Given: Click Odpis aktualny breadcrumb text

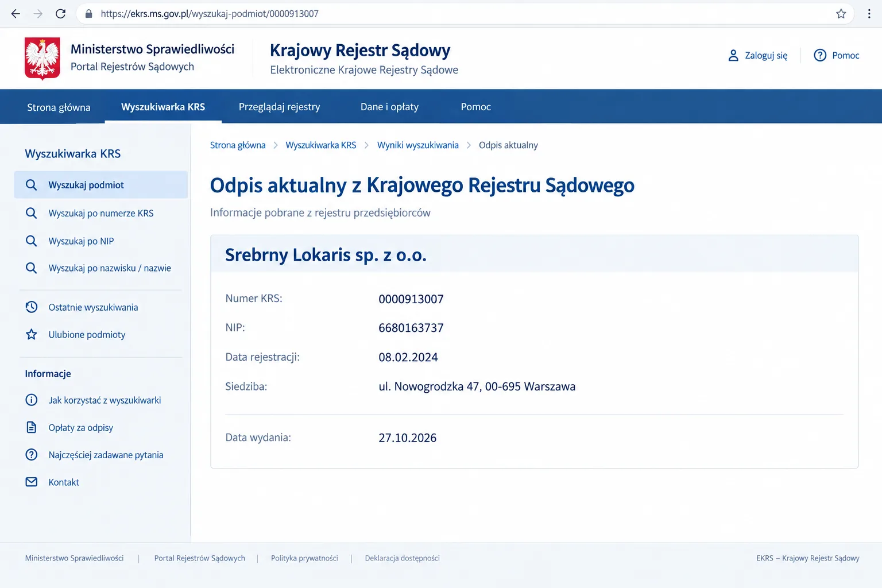Looking at the screenshot, I should (508, 145).
